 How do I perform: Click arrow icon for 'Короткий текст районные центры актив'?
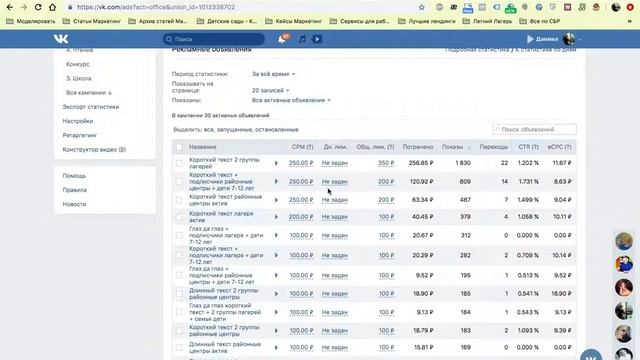pyautogui.click(x=276, y=200)
